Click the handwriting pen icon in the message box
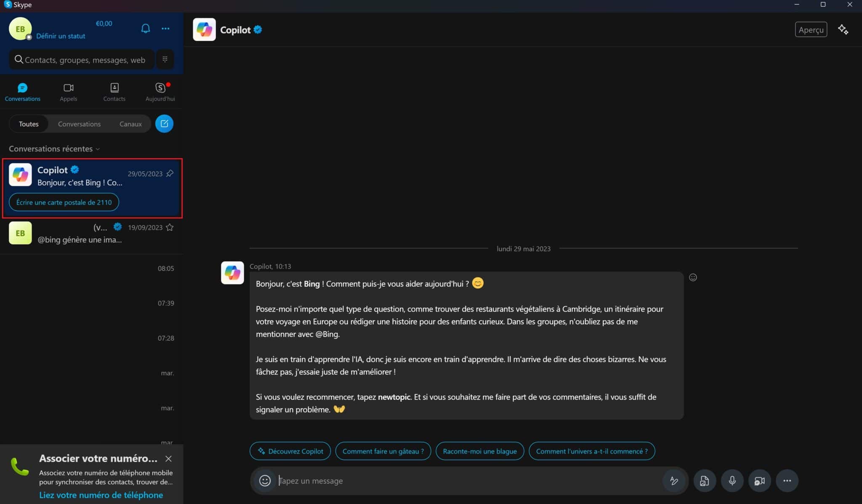The image size is (862, 504). point(674,480)
